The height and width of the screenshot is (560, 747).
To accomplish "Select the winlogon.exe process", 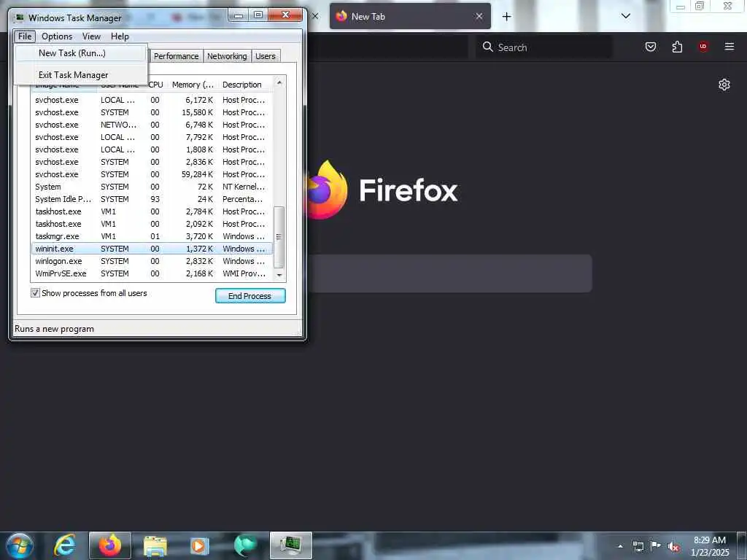I will [x=152, y=261].
